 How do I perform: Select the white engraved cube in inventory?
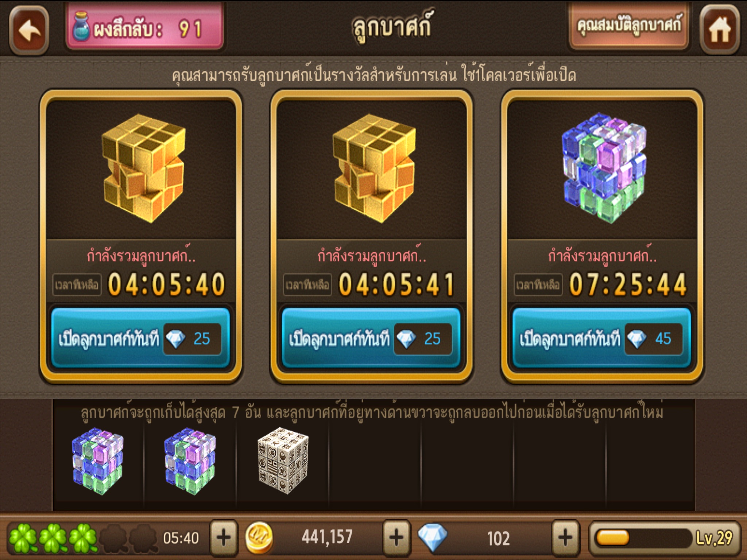(x=283, y=461)
